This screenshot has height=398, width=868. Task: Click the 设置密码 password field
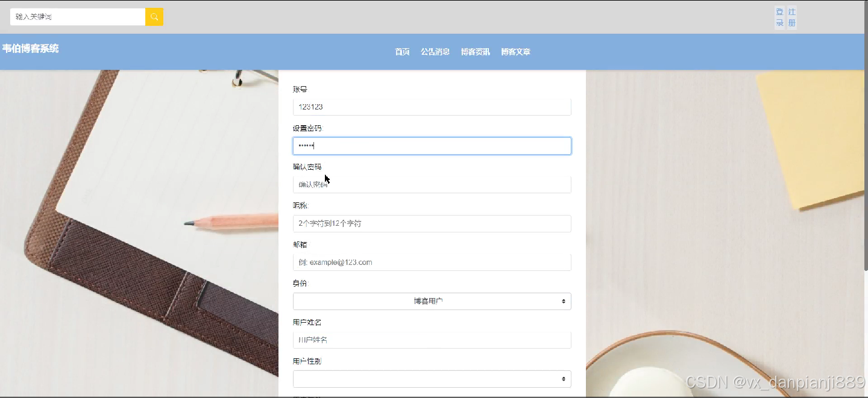pos(432,146)
